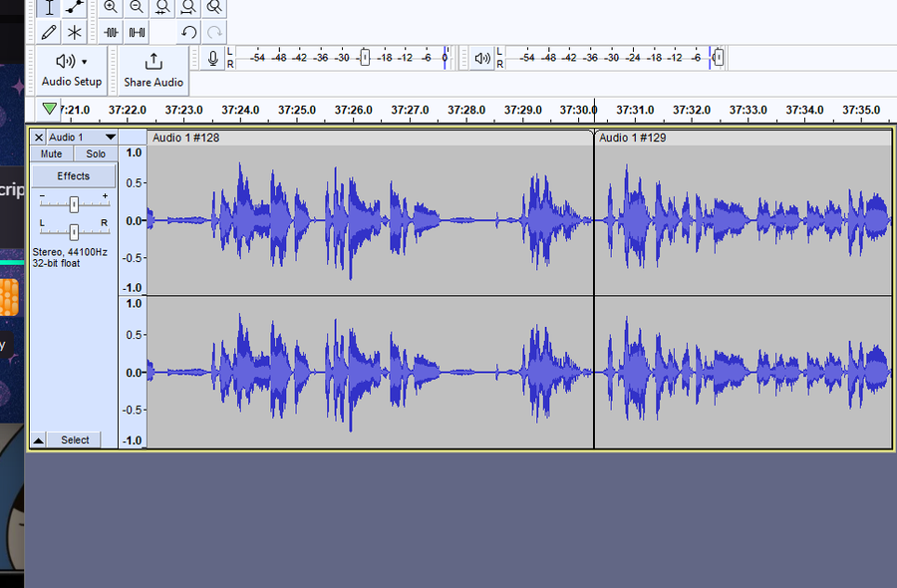Click 'Stereo, 44100Hz' track info text
Screen dimensions: 897x588
pos(70,252)
